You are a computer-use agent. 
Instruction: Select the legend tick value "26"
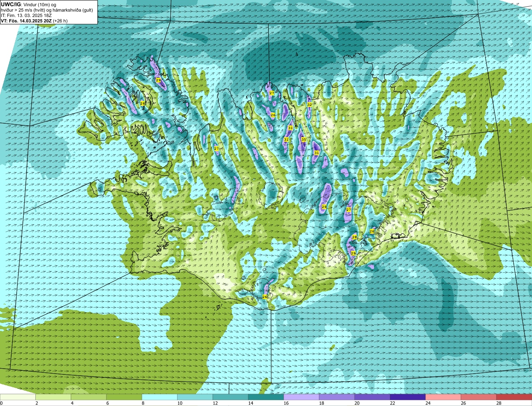coord(463,403)
